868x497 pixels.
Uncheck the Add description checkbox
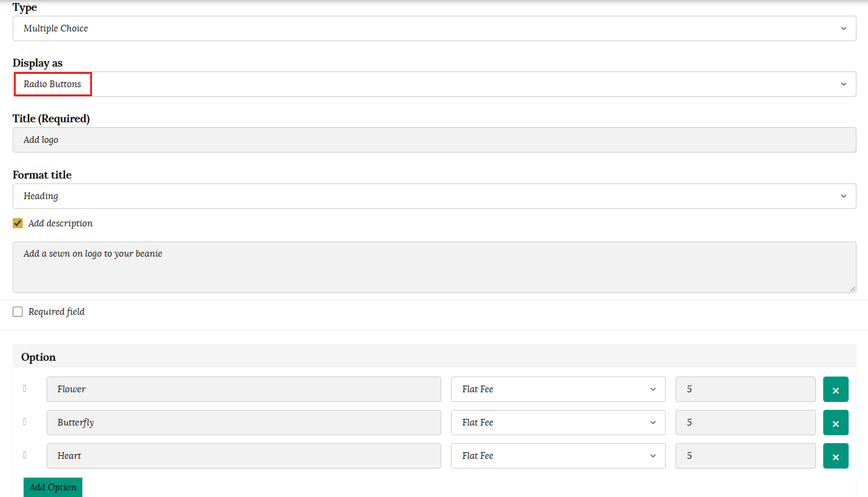coord(18,223)
